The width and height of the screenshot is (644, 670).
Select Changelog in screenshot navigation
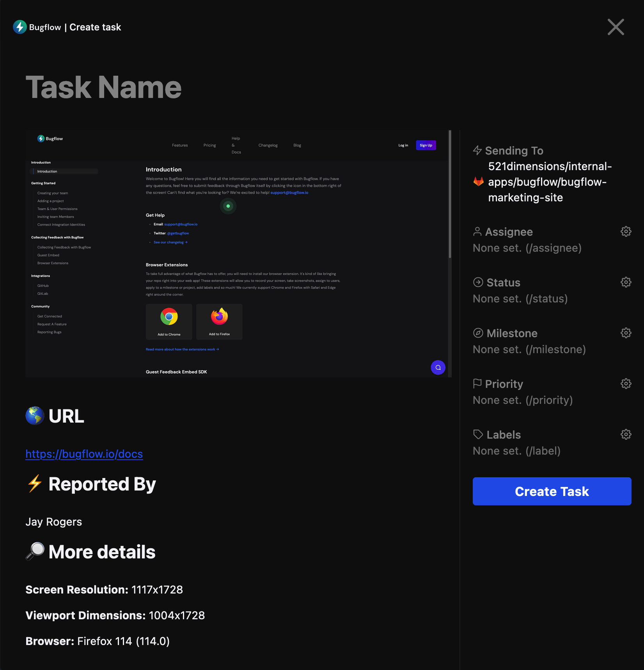pyautogui.click(x=268, y=145)
